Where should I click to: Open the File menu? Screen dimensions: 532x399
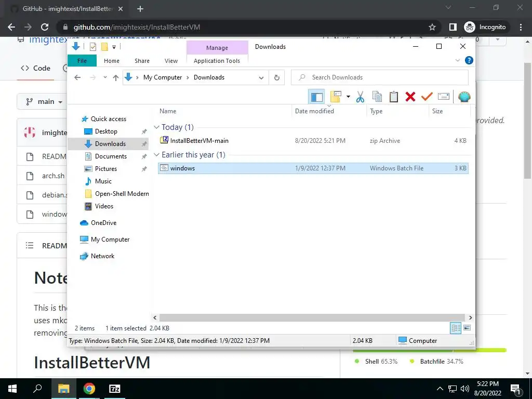[x=82, y=61]
